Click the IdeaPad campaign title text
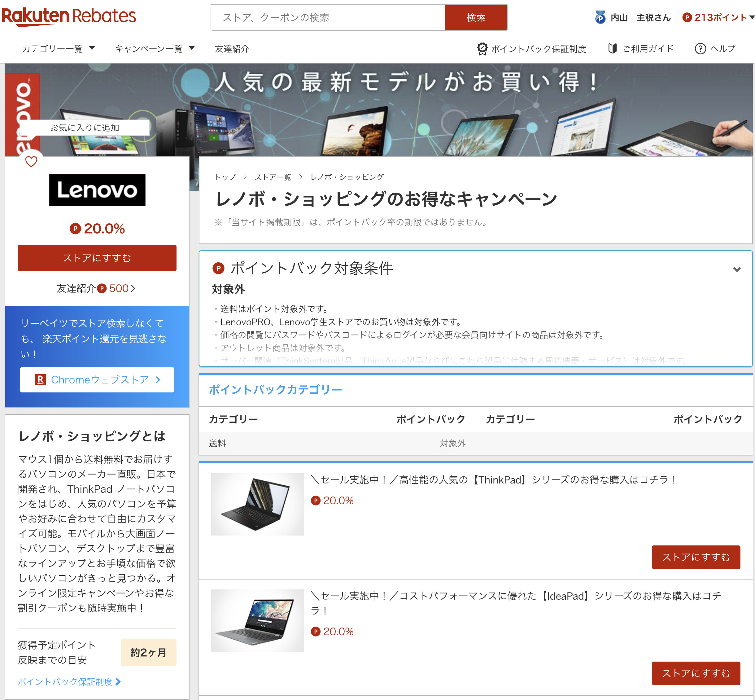 click(x=516, y=603)
